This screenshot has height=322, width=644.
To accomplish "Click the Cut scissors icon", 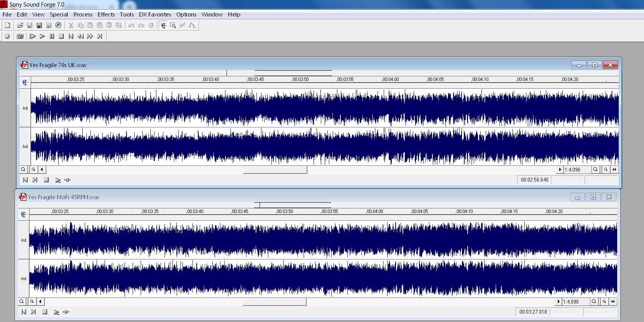I will (x=71, y=25).
